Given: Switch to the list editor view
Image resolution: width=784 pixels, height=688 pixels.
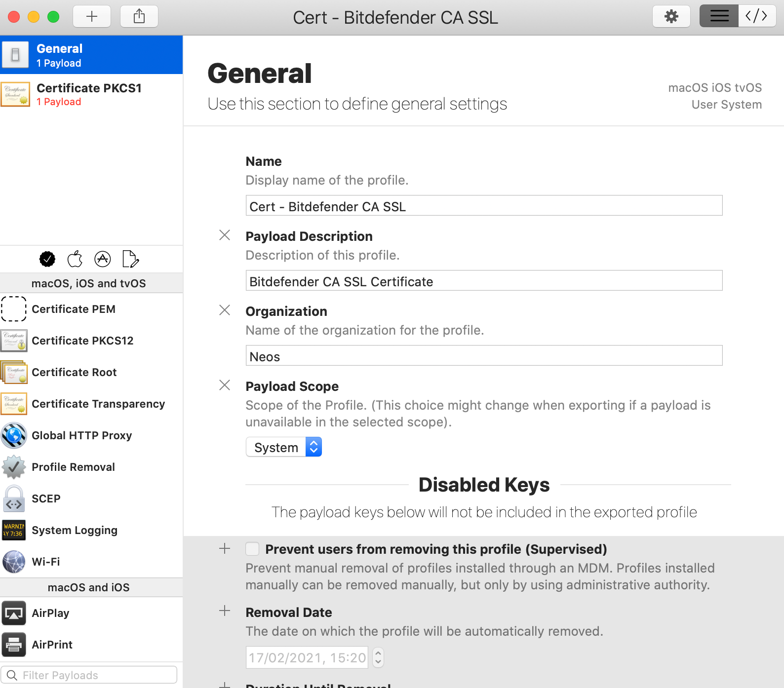Looking at the screenshot, I should (x=719, y=16).
